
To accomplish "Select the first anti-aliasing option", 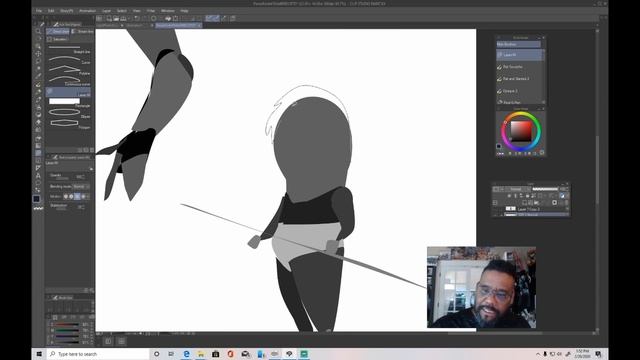I will point(65,196).
